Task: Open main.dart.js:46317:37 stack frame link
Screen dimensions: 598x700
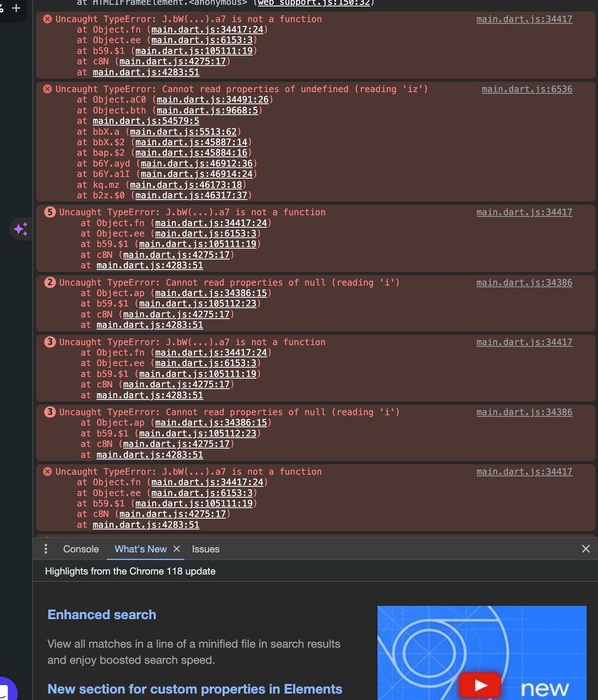Action: 191,195
